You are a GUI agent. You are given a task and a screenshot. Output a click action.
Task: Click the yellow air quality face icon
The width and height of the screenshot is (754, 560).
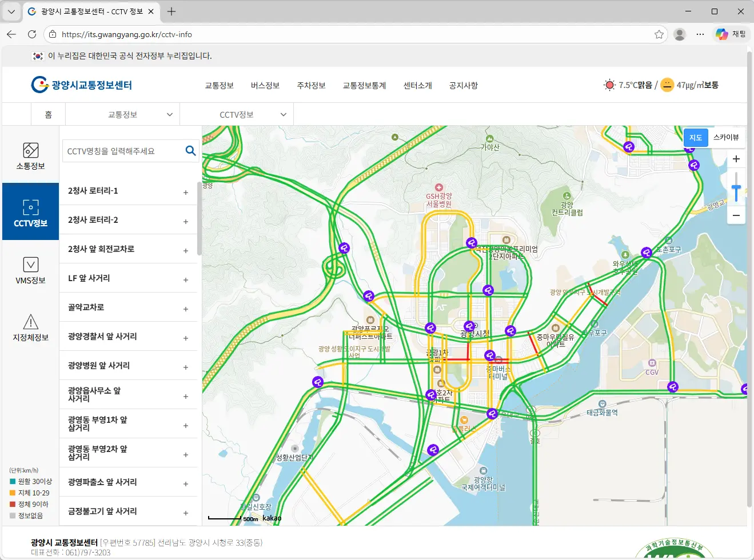click(x=667, y=85)
